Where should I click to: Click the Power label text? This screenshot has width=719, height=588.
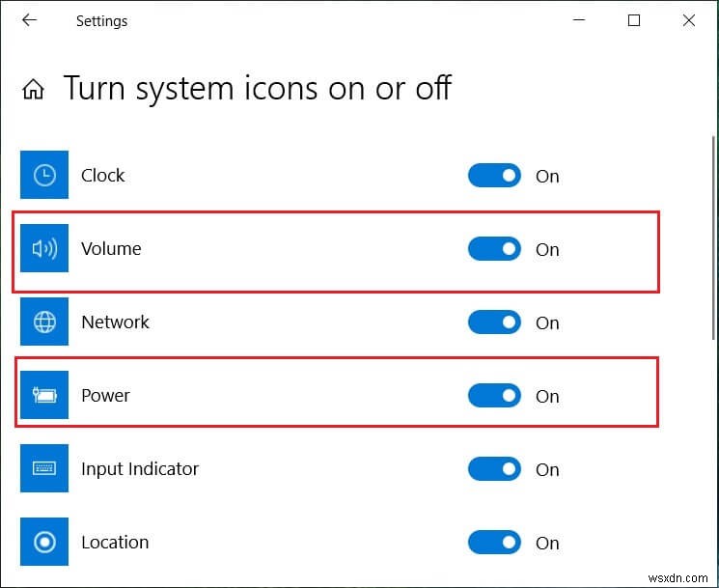pyautogui.click(x=105, y=396)
